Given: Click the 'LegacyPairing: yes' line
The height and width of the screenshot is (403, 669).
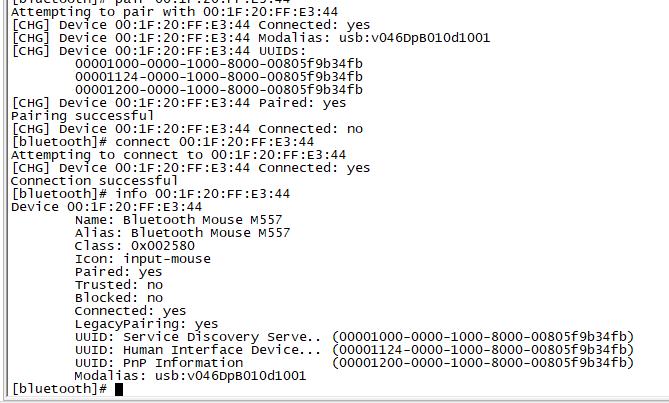Looking at the screenshot, I should [146, 325].
